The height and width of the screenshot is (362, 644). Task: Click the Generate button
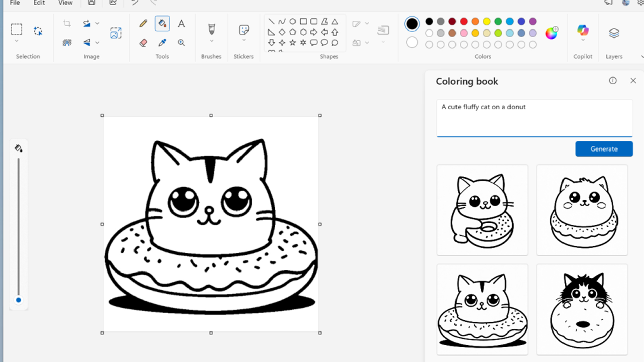pos(604,149)
